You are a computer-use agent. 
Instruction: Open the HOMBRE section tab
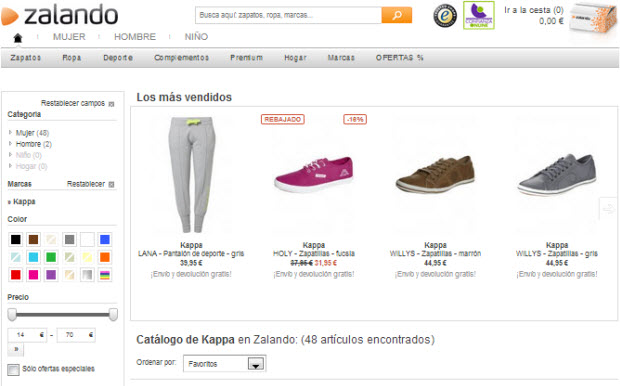coord(135,37)
